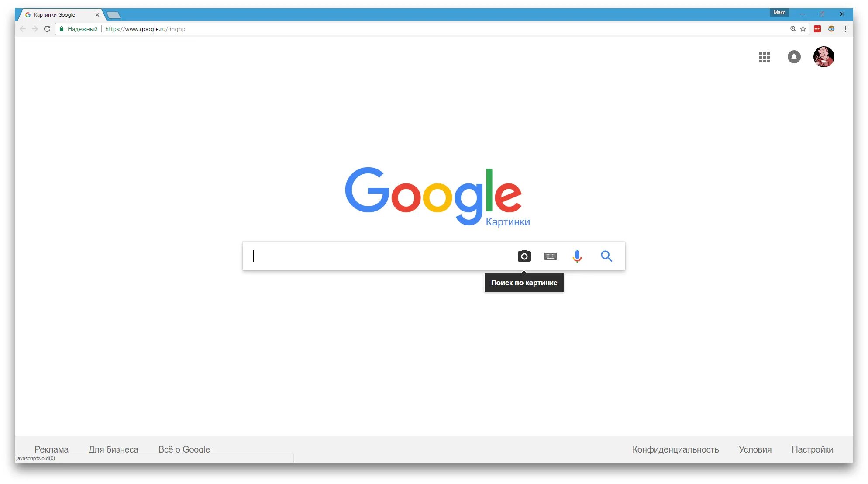
Task: Click the red extension icon
Action: click(817, 29)
